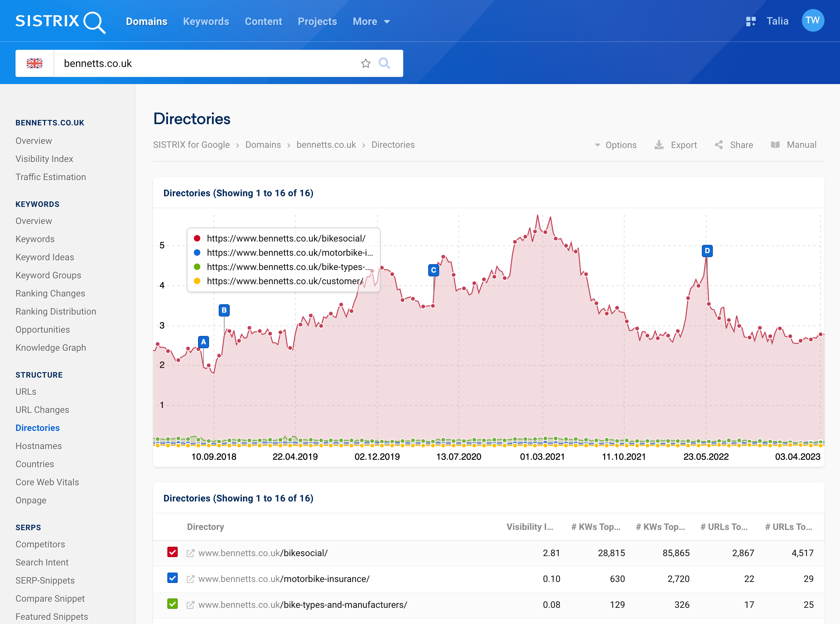Click green bike-types legend dot

click(x=197, y=267)
